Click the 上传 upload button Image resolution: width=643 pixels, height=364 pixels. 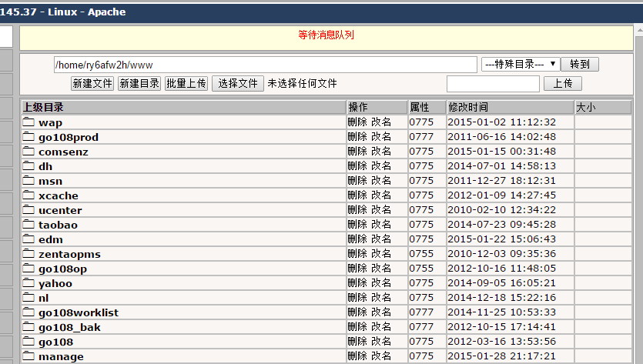(563, 84)
